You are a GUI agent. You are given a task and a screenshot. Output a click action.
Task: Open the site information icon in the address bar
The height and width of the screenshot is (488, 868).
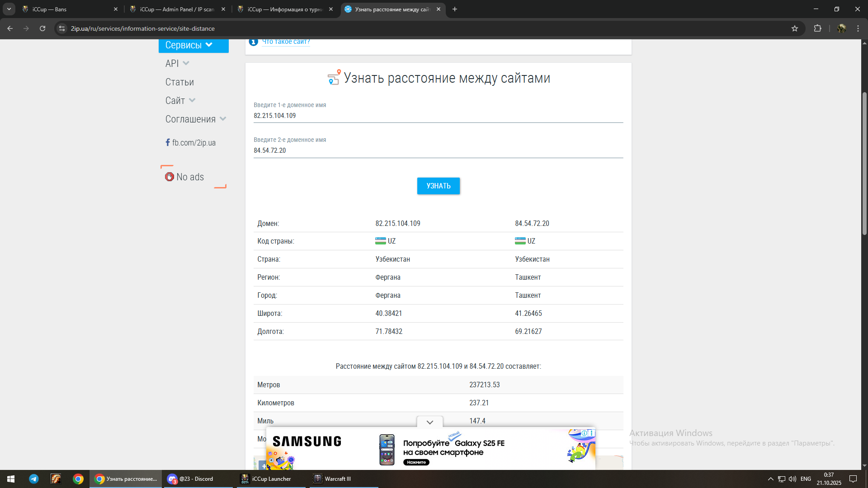pos(62,28)
